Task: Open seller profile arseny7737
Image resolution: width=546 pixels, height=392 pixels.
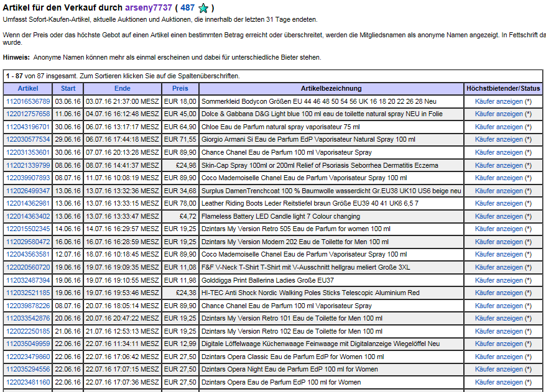Action: 149,7
